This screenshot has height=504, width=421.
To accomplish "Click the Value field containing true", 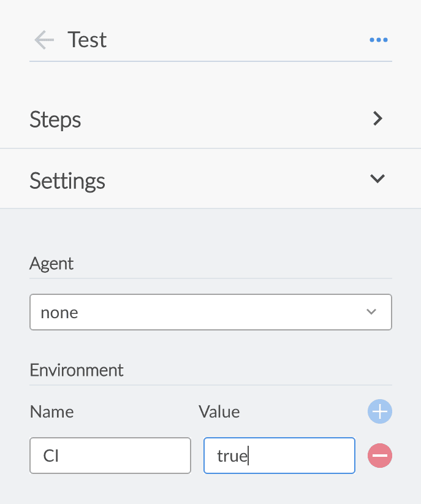I will coord(279,456).
